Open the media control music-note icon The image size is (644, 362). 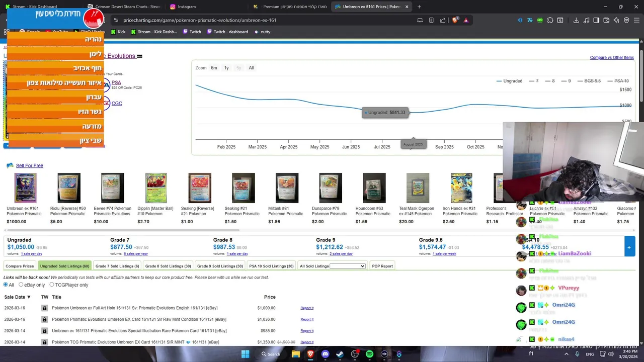pos(586,20)
